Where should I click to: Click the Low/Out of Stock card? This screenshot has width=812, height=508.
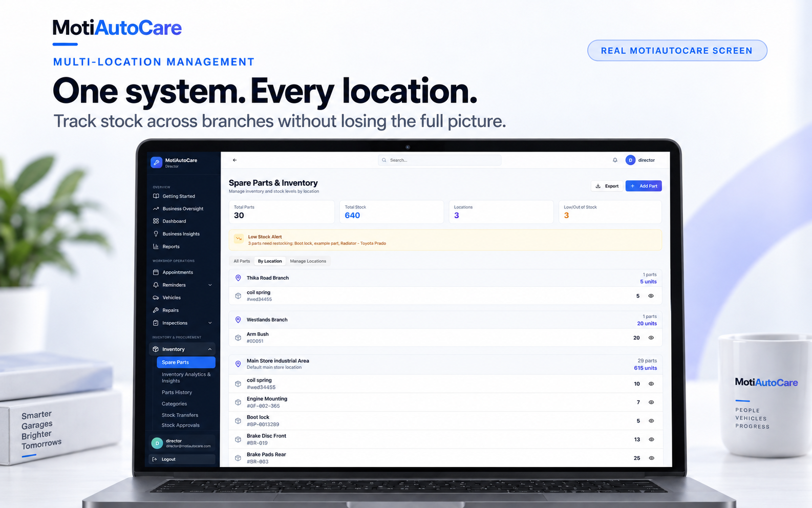[610, 211]
